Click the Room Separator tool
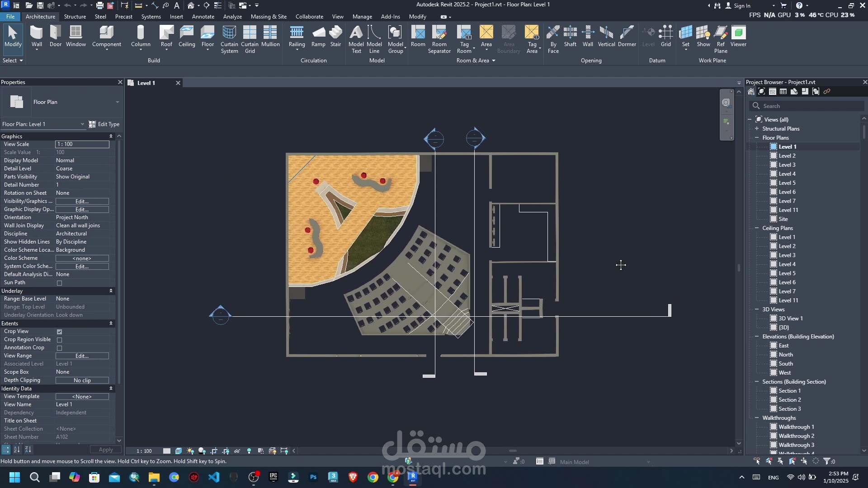868x488 pixels. pyautogui.click(x=439, y=39)
